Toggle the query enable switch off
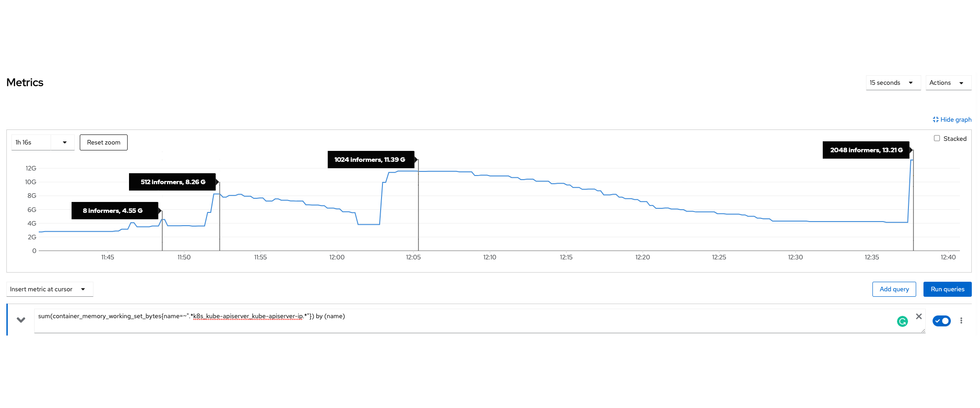This screenshot has height=408, width=980. [x=941, y=320]
